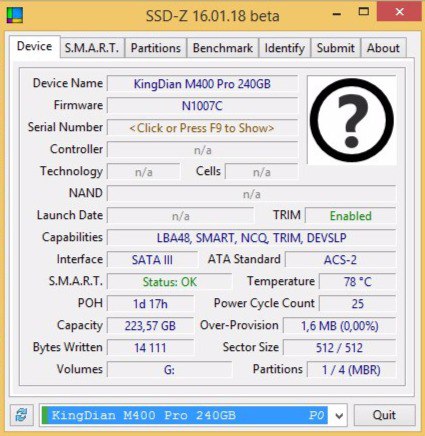The height and width of the screenshot is (436, 425).
Task: Show the About tab
Action: 383,48
